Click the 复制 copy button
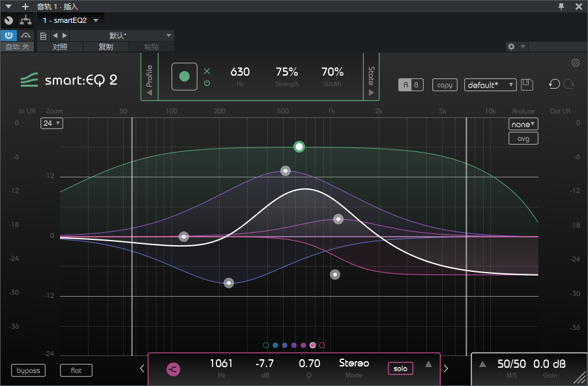Screen dimensions: 588x386 [x=106, y=47]
